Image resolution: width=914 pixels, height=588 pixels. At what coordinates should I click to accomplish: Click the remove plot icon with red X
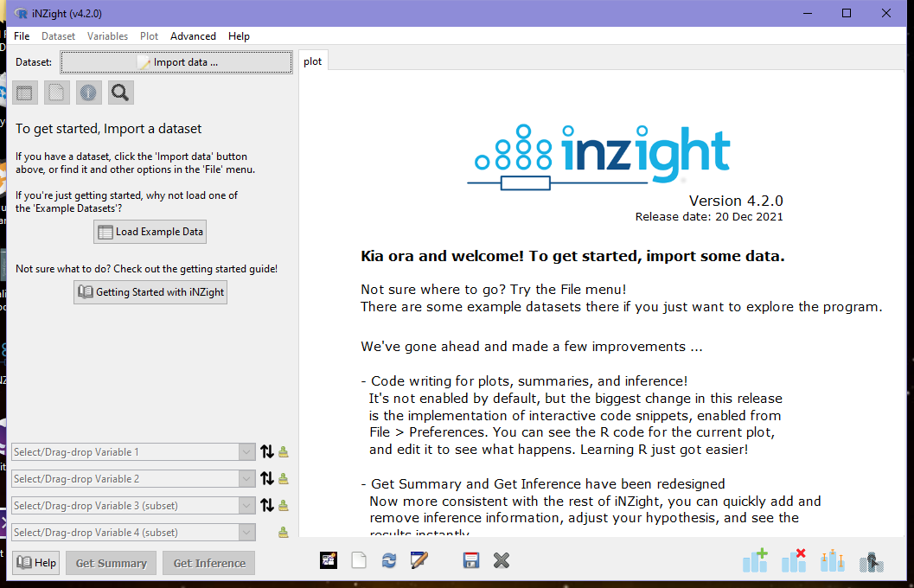[x=793, y=560]
